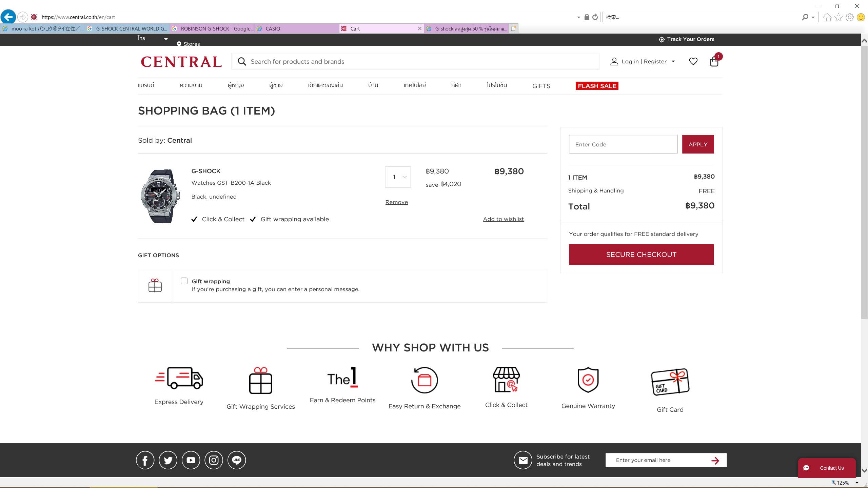Click the browser back arrow button
This screenshot has height=488, width=868.
tap(8, 17)
